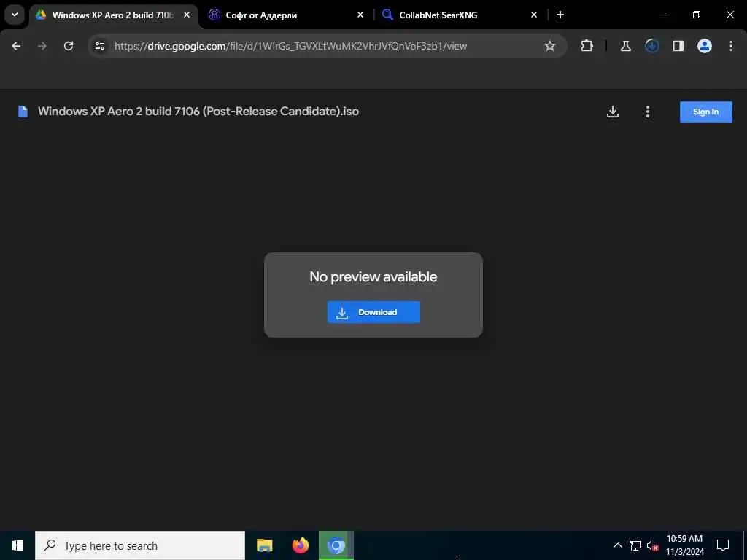Go forward to the next page
This screenshot has height=560, width=747.
(42, 46)
